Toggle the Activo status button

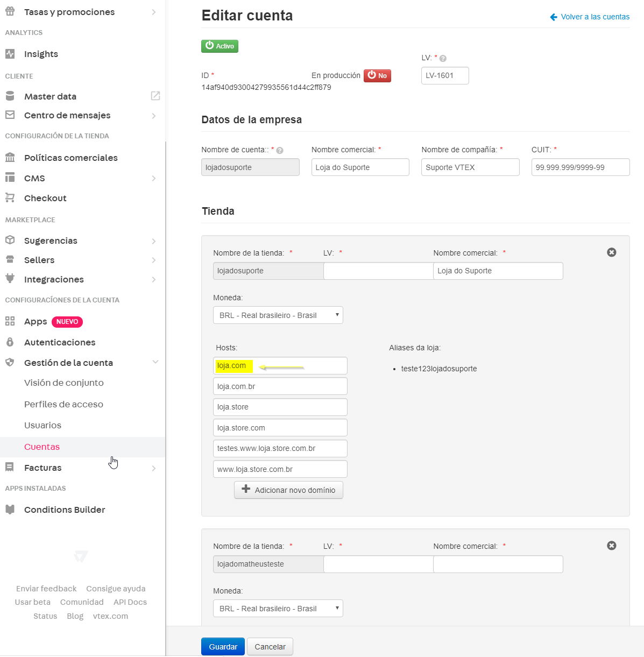pos(220,46)
